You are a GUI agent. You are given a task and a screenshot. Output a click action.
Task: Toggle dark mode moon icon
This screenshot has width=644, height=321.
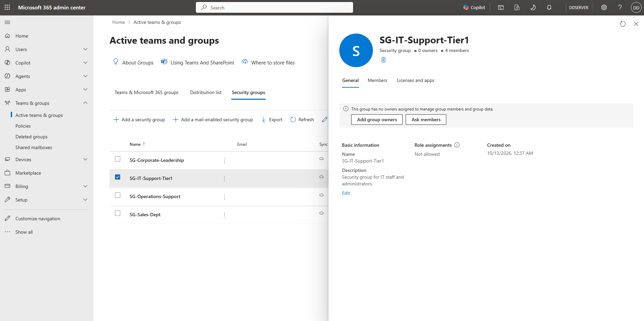(x=533, y=7)
